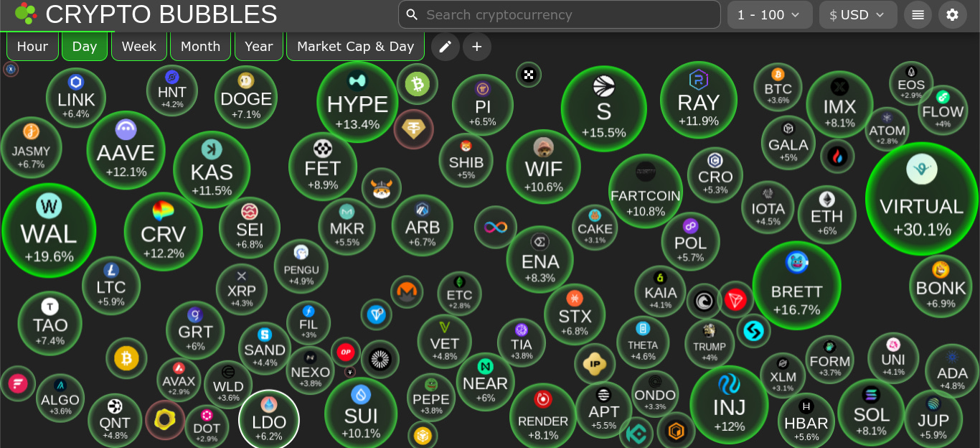Screen dimensions: 980x448
Task: Open the yellow IP coin bubble
Action: pos(595,364)
